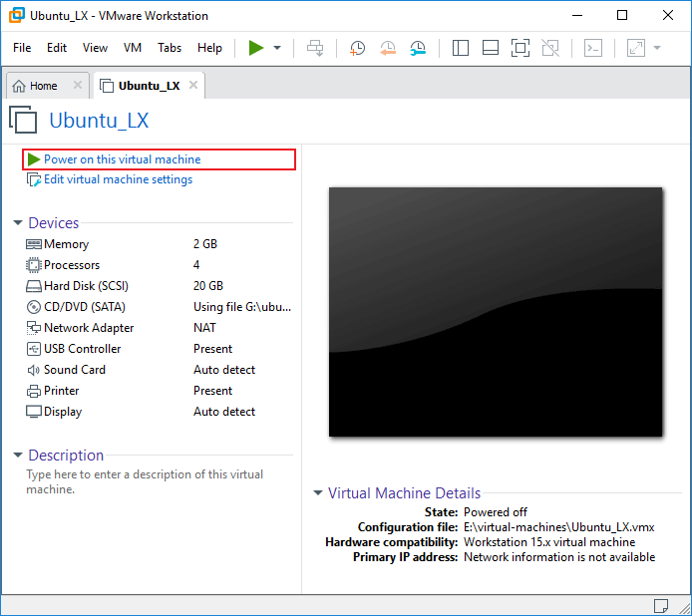Click Edit virtual machine settings link
Image resolution: width=692 pixels, height=616 pixels.
(x=119, y=179)
